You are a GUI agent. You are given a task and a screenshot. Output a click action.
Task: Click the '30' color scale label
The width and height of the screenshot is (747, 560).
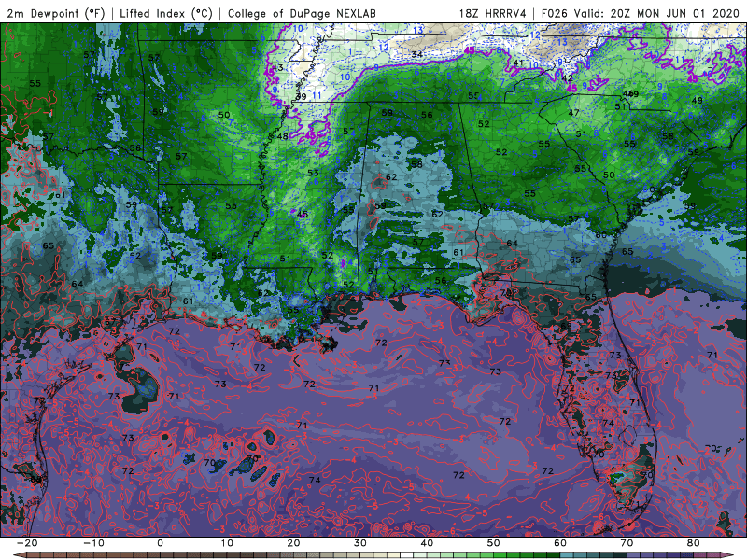360,543
